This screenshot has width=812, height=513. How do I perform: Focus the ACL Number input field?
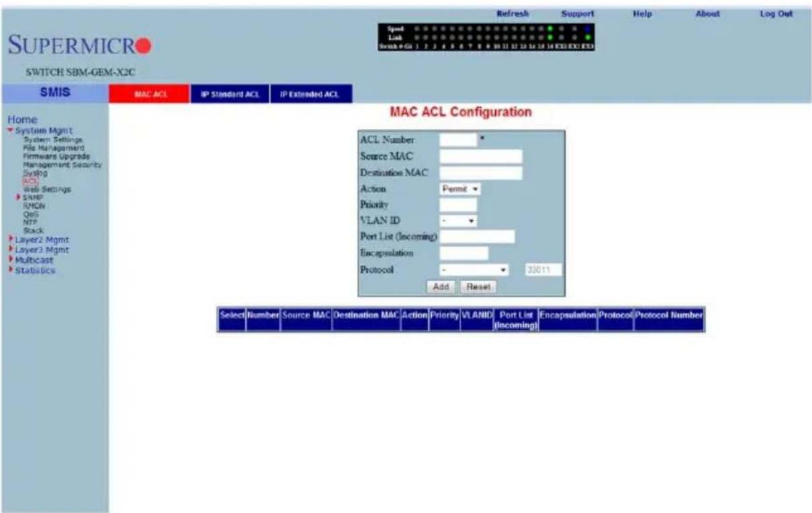click(x=458, y=140)
